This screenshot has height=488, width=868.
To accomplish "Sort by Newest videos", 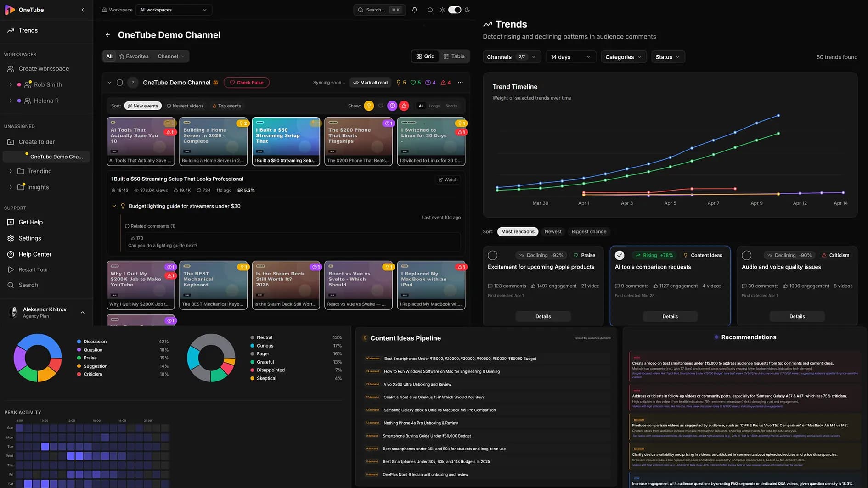I will pos(185,106).
